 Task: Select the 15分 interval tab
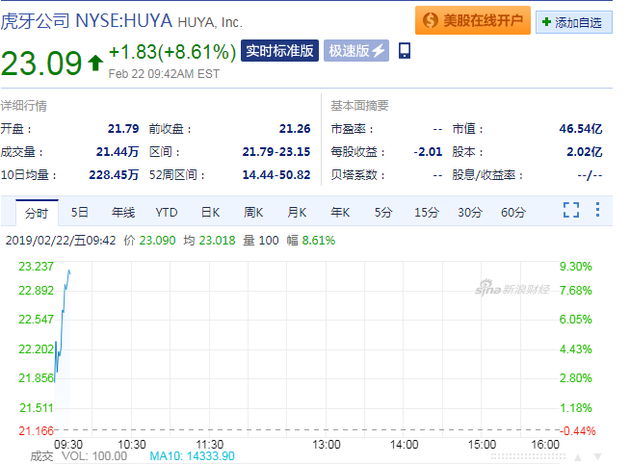[426, 212]
